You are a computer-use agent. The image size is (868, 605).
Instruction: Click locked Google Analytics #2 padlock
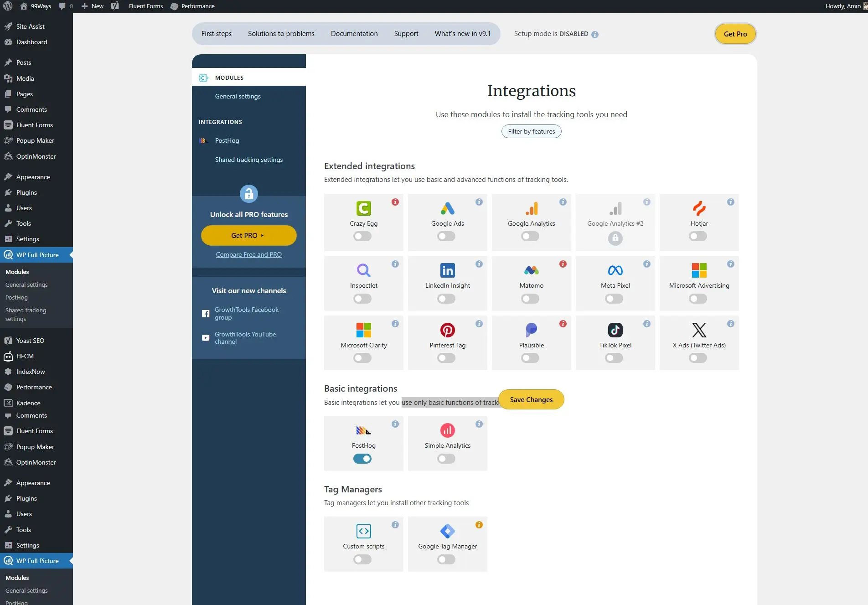615,238
